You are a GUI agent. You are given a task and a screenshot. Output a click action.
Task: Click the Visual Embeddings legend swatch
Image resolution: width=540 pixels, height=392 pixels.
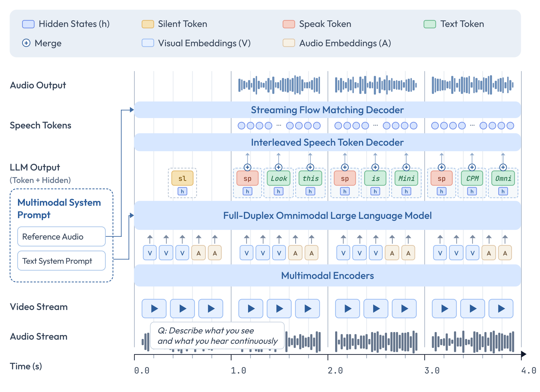pos(148,43)
